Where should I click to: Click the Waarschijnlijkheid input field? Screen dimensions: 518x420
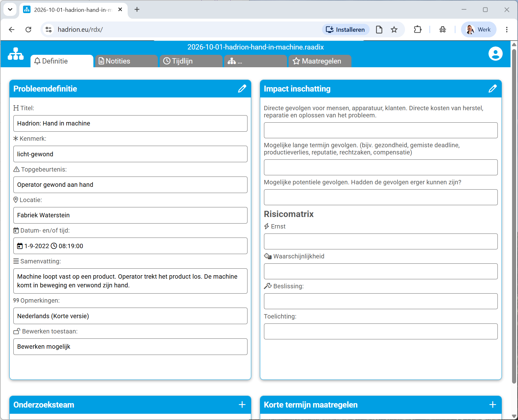pos(381,271)
